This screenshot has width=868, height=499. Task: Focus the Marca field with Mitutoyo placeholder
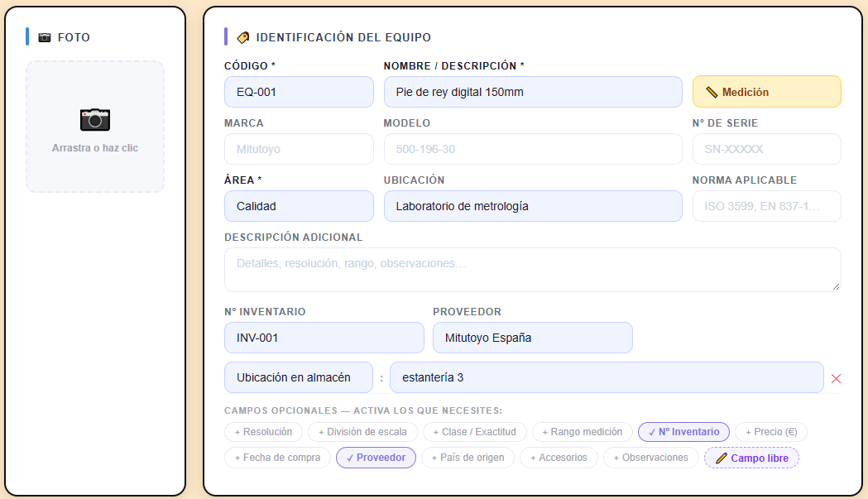point(299,149)
